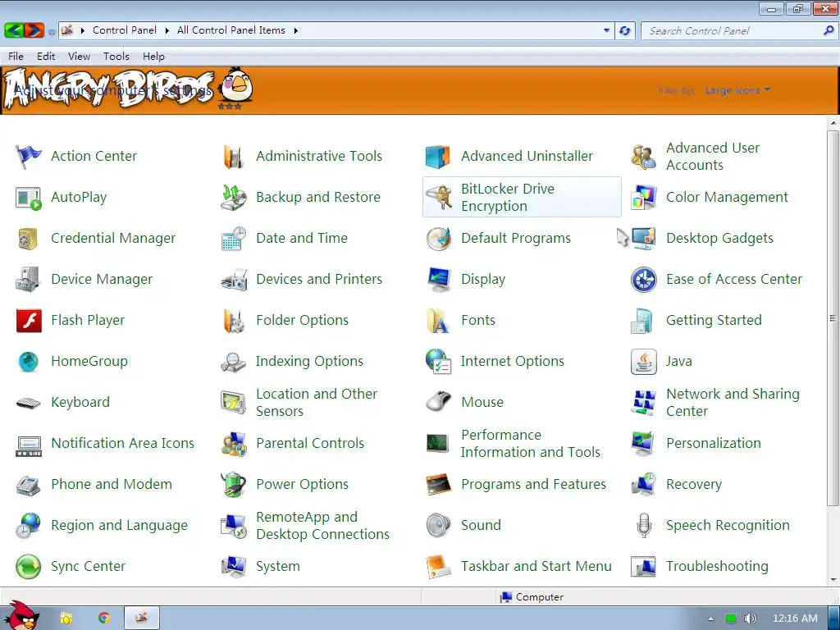The image size is (840, 630).
Task: Launch Chrome from the taskbar
Action: [x=103, y=619]
